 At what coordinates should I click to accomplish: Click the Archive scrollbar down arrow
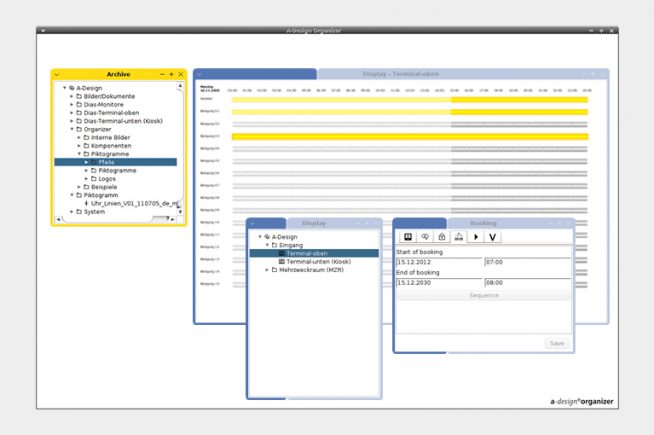click(180, 211)
